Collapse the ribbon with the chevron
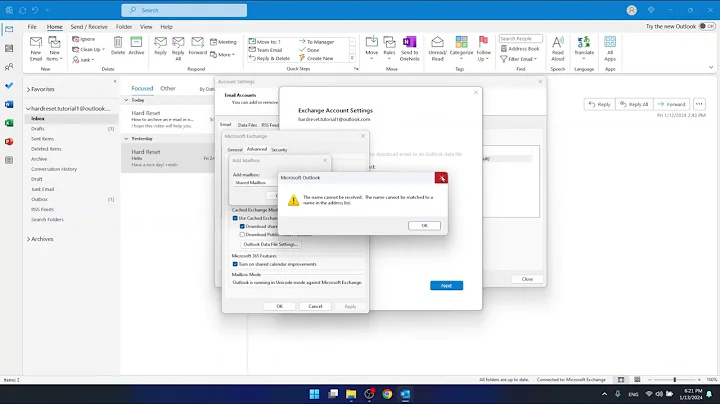The image size is (720, 404). pyautogui.click(x=711, y=67)
